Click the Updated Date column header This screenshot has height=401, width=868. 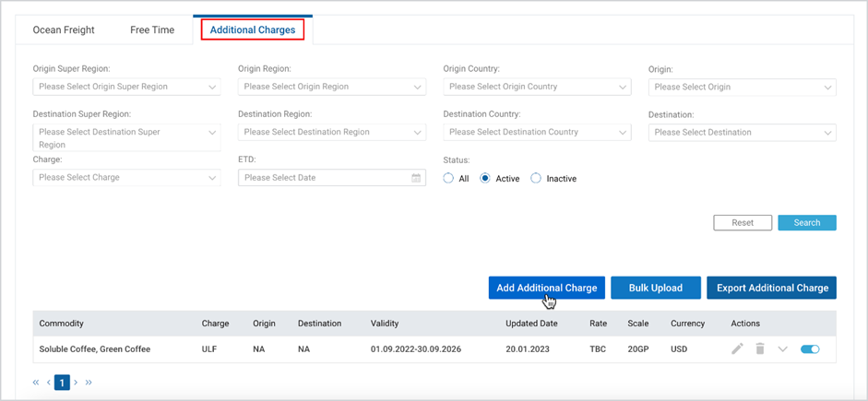(531, 324)
